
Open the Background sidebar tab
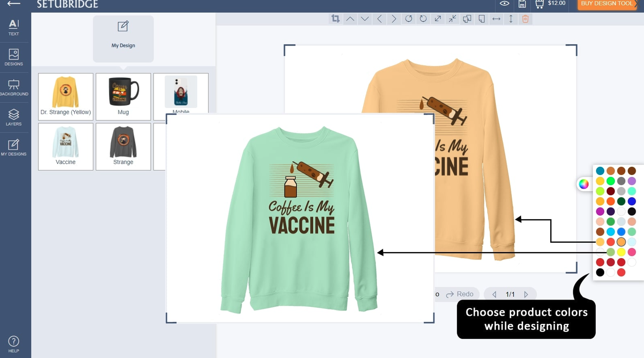(x=14, y=88)
